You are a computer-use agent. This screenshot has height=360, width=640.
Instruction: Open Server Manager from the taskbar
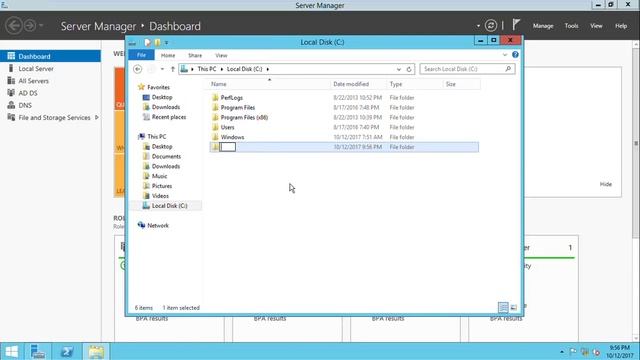click(x=38, y=351)
